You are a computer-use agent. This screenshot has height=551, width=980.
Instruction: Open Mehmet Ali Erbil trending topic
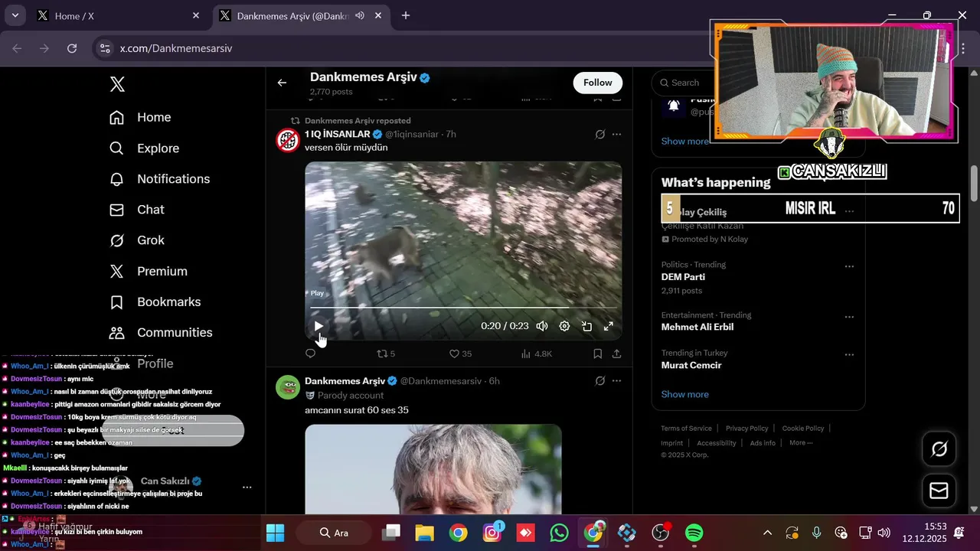point(697,327)
